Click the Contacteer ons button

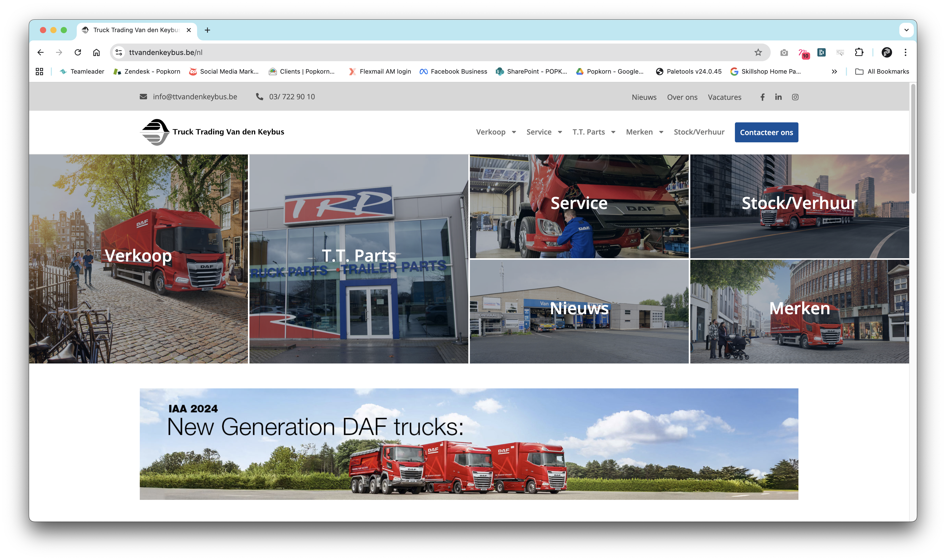pyautogui.click(x=766, y=132)
